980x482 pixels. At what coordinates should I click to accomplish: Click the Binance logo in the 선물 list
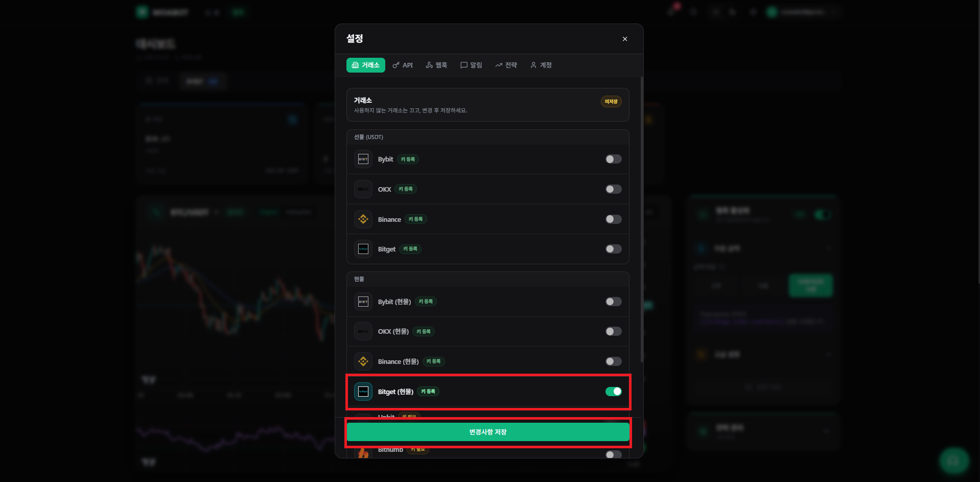[363, 219]
